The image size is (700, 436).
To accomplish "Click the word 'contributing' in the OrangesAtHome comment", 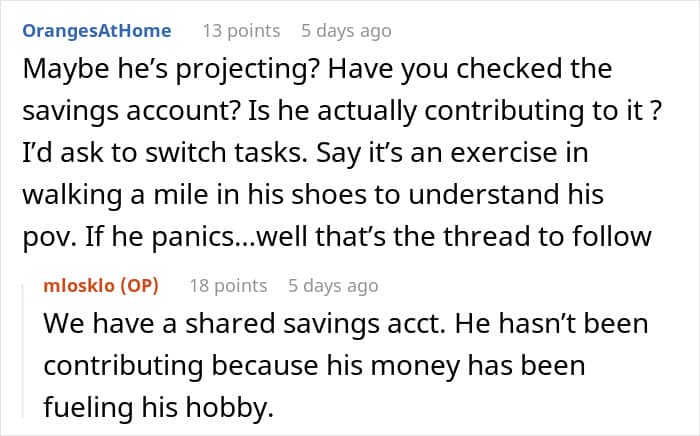I will pos(504,111).
